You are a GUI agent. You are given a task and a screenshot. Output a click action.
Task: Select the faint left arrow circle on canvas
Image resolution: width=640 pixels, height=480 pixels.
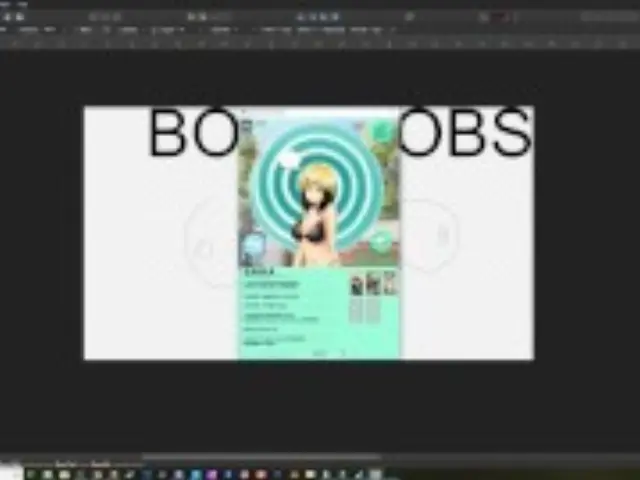tap(211, 241)
